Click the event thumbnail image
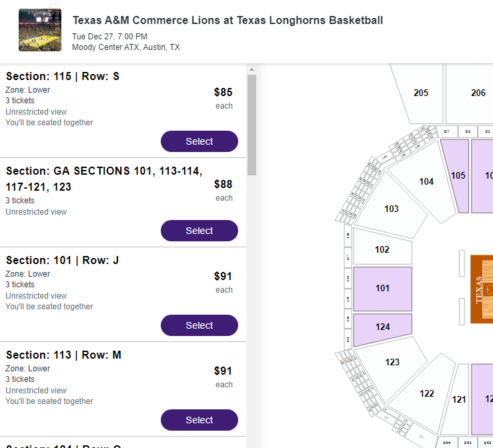Viewport: 493px width, 448px height. pos(40,30)
